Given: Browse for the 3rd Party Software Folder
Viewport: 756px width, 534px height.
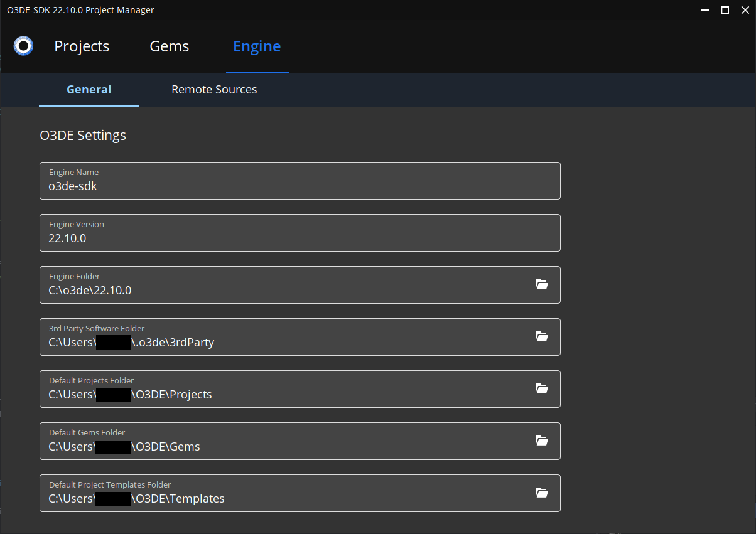Looking at the screenshot, I should [x=541, y=336].
